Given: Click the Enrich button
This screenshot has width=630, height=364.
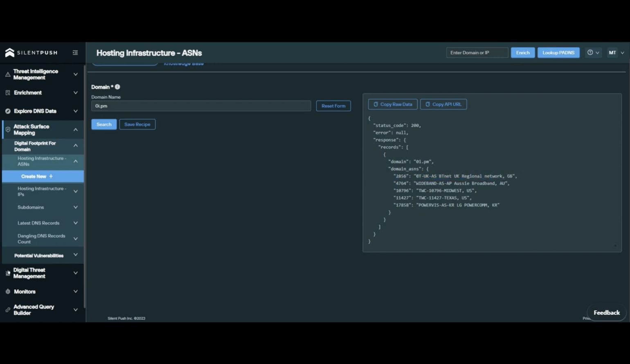Looking at the screenshot, I should point(523,52).
